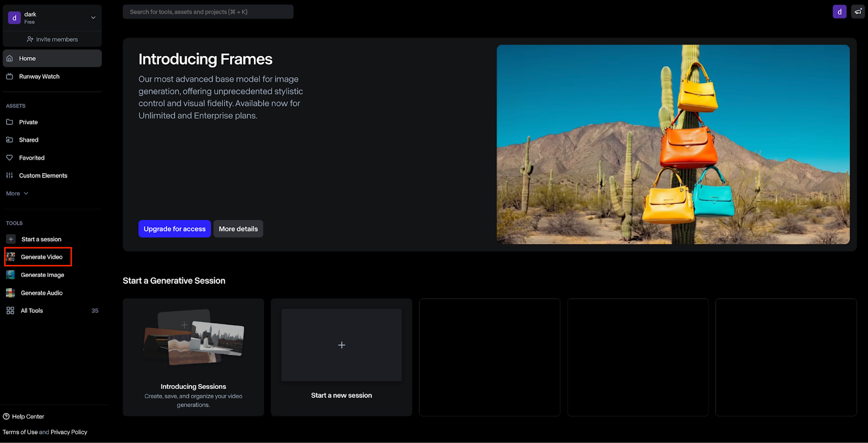Click the Generate Image thumbnail icon

tap(10, 275)
